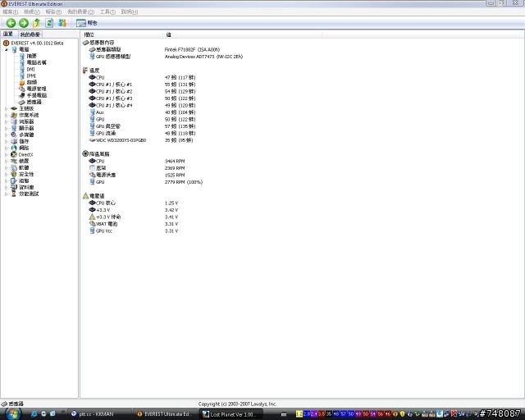Image resolution: width=525 pixels, height=420 pixels.
Task: Collapse the Computer node in the tree
Action: tap(6, 49)
